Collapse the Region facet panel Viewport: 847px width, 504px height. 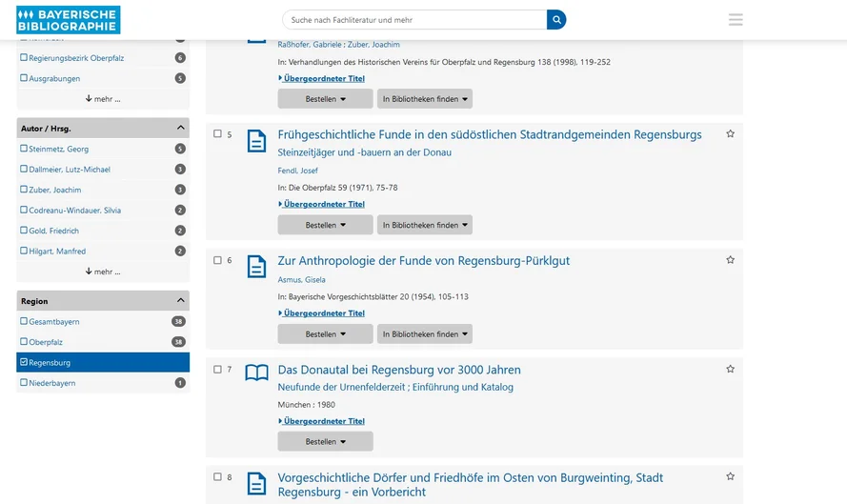[180, 300]
